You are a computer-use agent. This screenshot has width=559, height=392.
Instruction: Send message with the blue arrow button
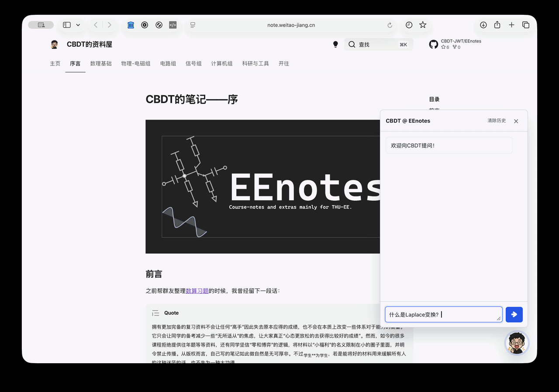point(514,314)
